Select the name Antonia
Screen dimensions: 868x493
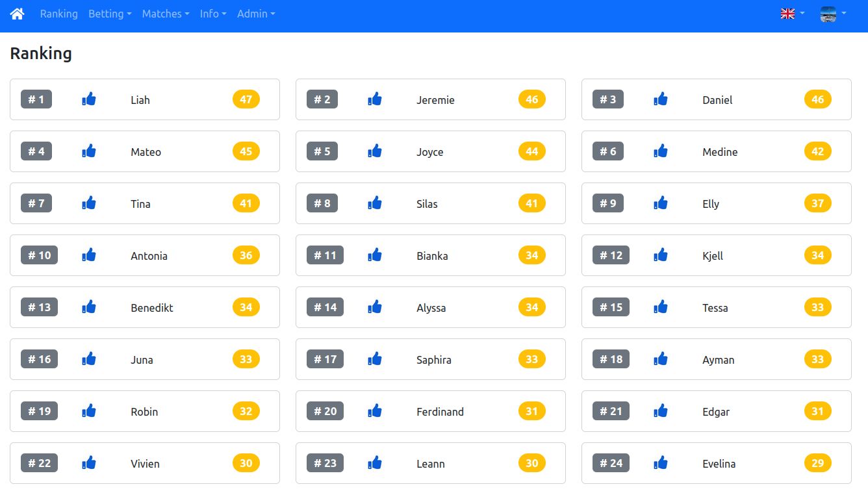click(149, 256)
